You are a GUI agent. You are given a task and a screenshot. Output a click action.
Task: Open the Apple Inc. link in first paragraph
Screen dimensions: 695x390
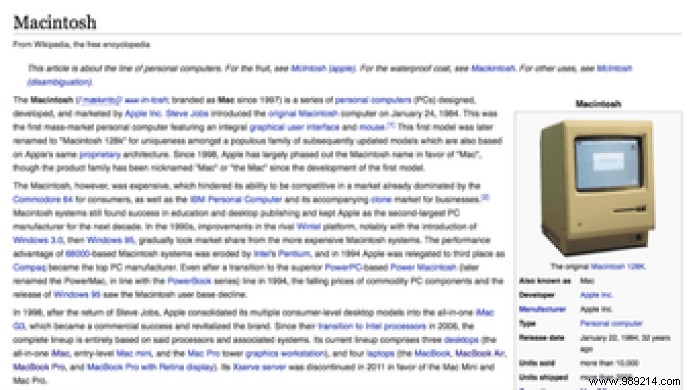point(143,113)
